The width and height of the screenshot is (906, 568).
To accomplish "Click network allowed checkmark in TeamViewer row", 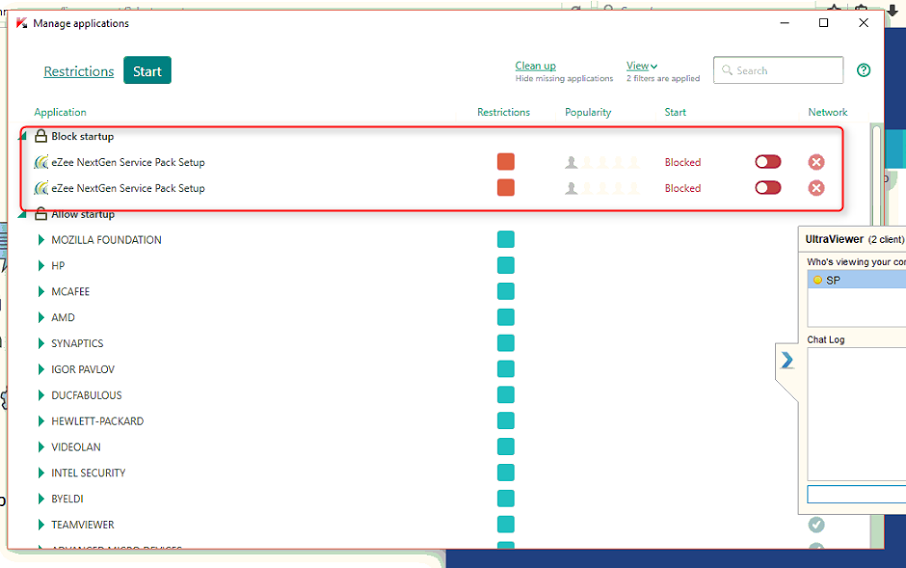I will (816, 525).
